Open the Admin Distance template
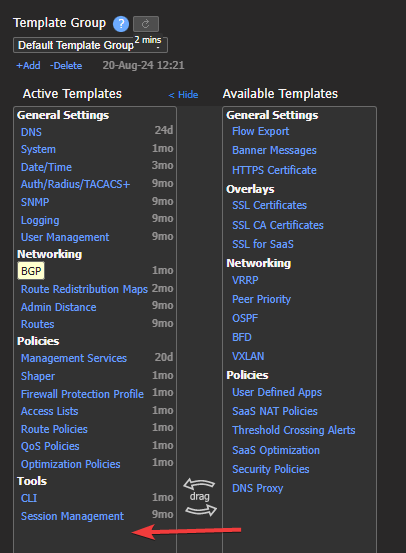 coord(59,307)
